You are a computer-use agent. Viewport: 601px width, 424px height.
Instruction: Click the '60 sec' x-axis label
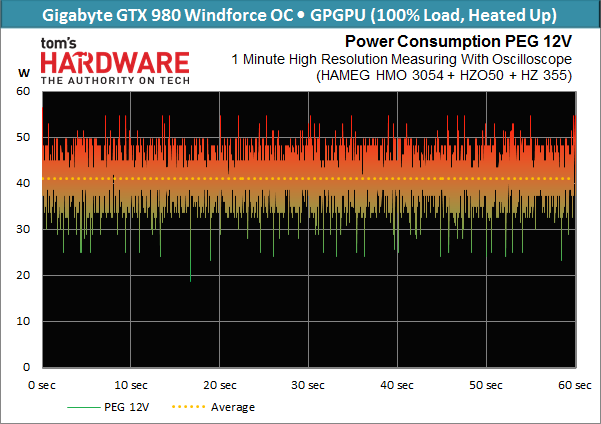click(575, 385)
